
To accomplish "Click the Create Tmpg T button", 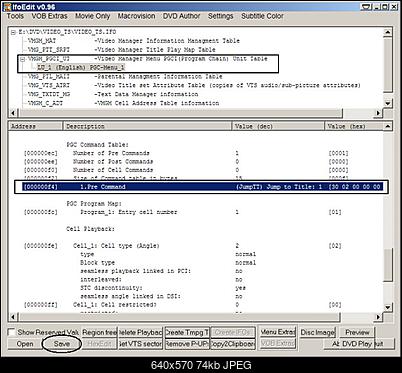I will pyautogui.click(x=187, y=332).
